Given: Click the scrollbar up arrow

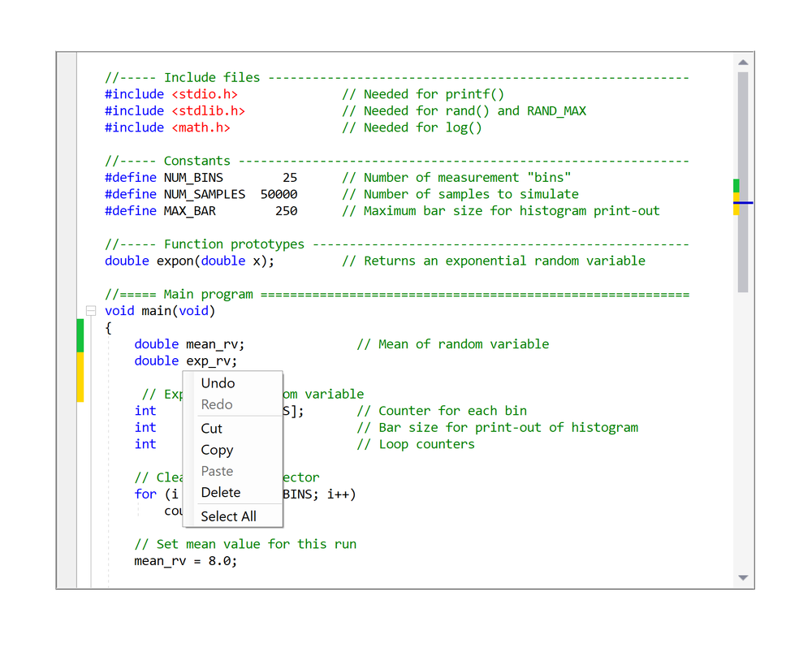Looking at the screenshot, I should 742,62.
